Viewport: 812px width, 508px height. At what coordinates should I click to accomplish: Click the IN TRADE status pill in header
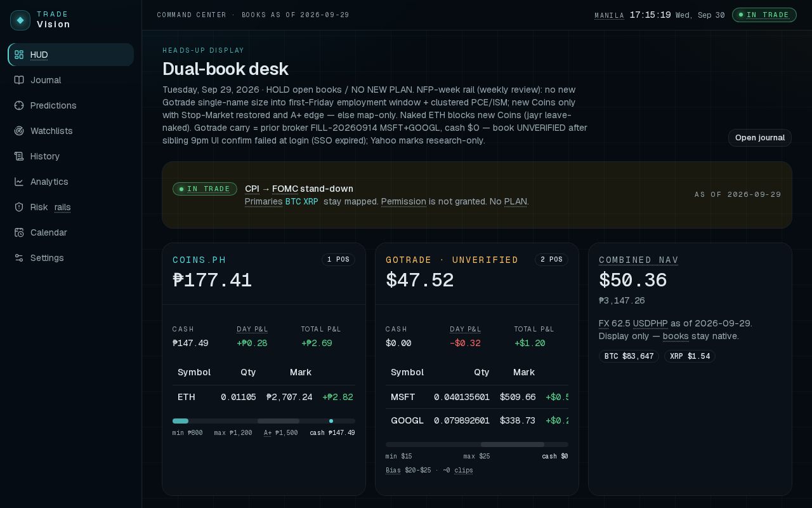click(764, 15)
